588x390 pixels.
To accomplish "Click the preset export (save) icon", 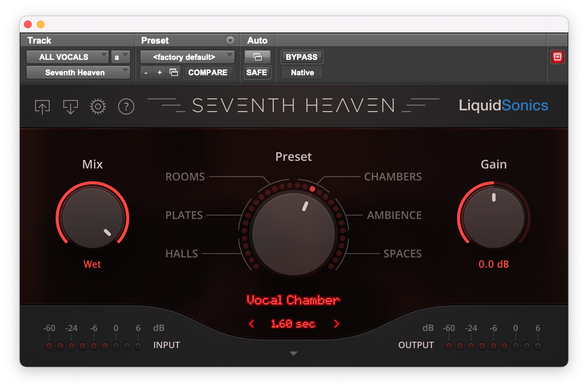I will (x=42, y=106).
